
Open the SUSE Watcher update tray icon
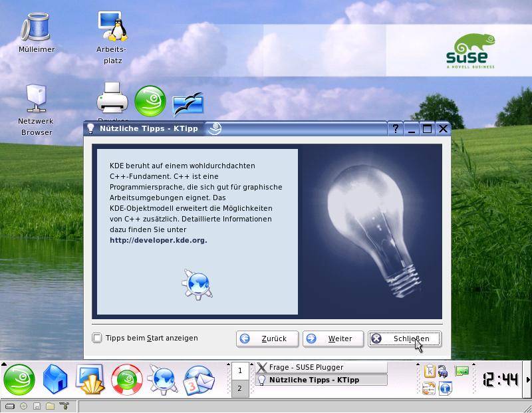(x=429, y=388)
